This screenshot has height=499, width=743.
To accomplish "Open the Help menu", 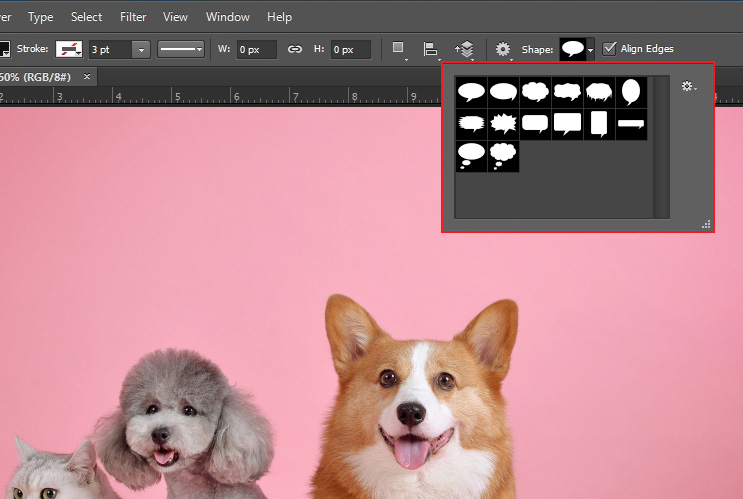I will coord(279,17).
